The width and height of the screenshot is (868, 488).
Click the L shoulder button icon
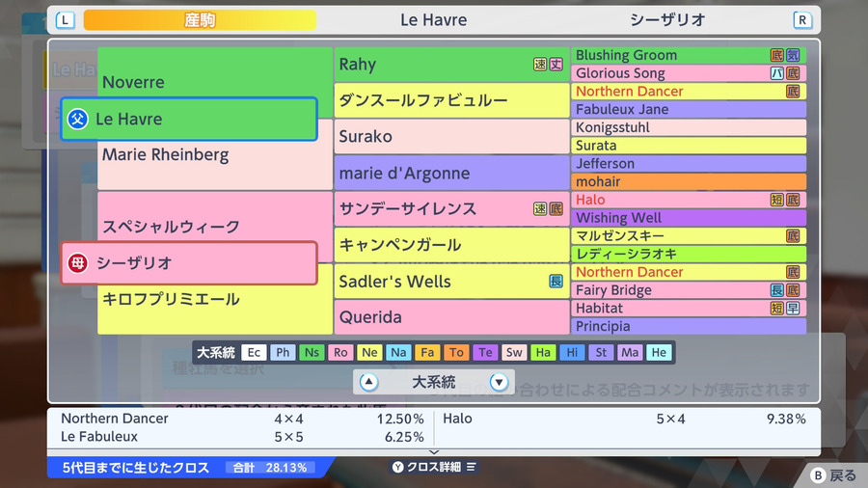tap(66, 20)
